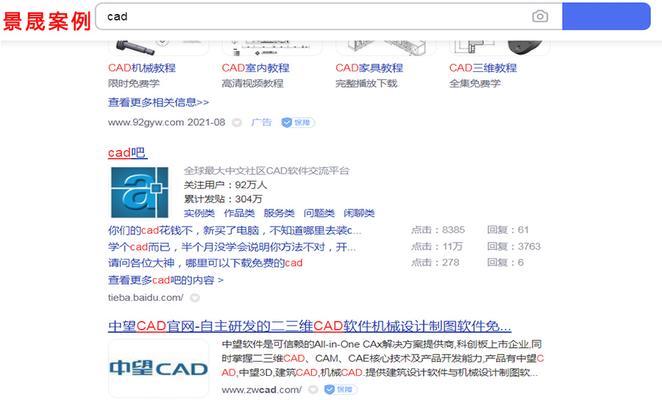Open the 中望CAD官网 result title
This screenshot has height=400, width=662.
click(x=309, y=326)
